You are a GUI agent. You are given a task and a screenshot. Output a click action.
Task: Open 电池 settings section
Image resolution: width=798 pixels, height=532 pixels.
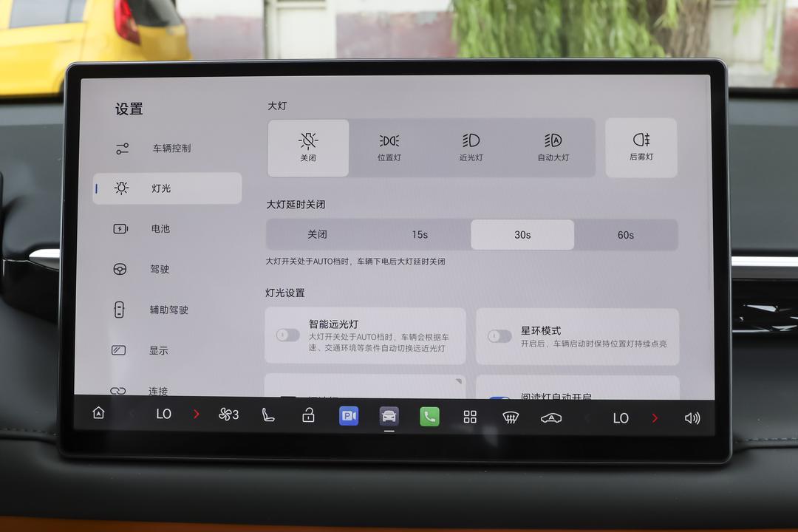click(167, 228)
